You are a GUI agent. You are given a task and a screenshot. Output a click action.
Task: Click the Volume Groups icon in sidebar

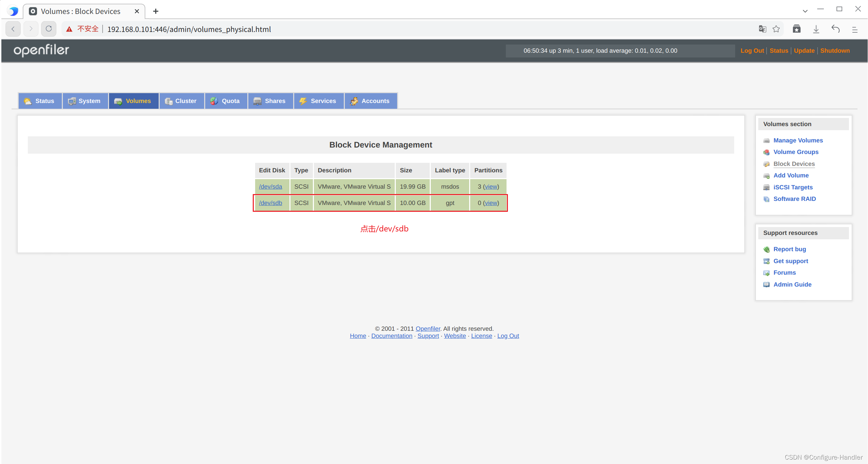[x=767, y=152]
